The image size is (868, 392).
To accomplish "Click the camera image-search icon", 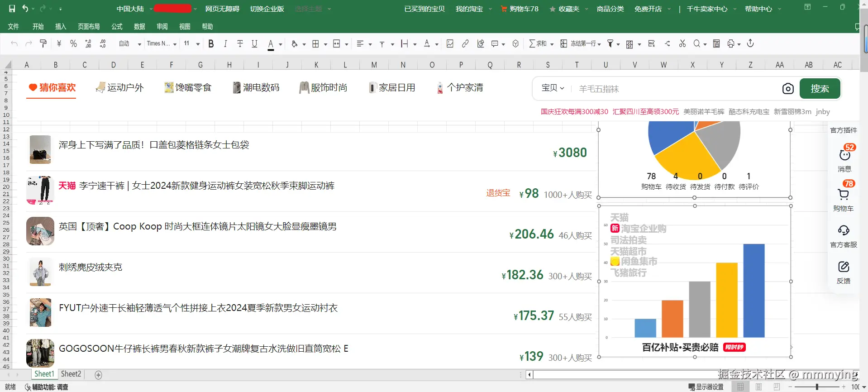I will pyautogui.click(x=788, y=89).
